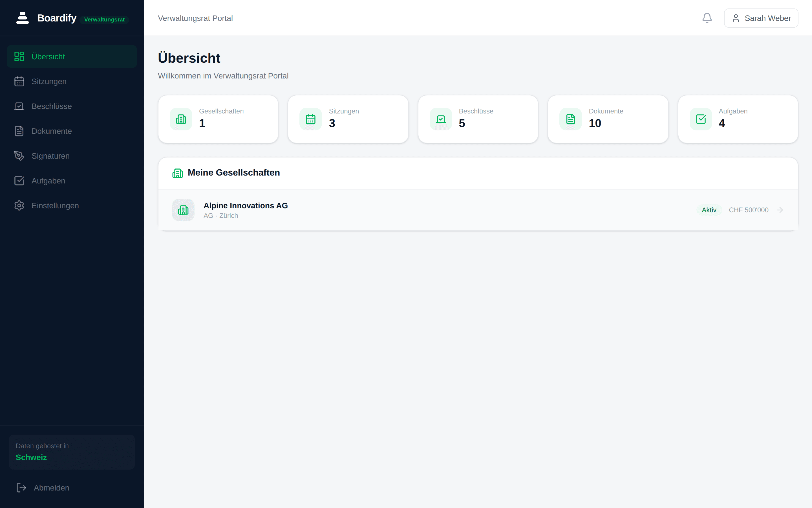Click the Signaturen pen icon in sidebar

pyautogui.click(x=19, y=156)
